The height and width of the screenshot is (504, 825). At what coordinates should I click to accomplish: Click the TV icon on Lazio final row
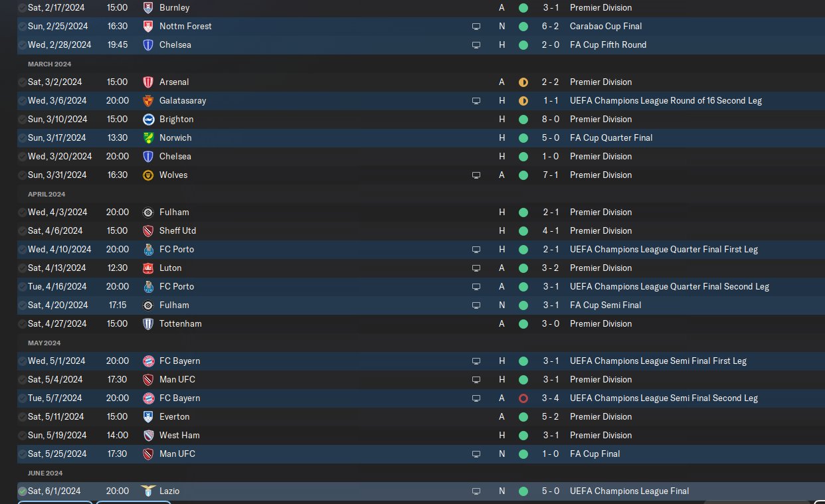(x=476, y=491)
